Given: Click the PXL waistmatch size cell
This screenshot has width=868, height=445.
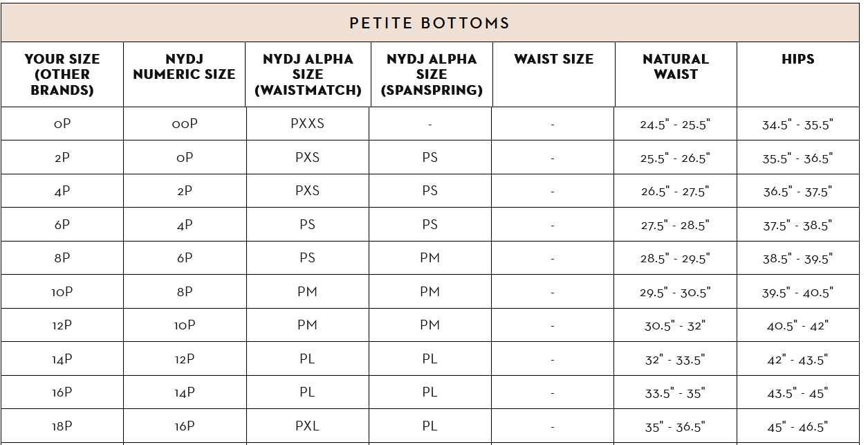Looking at the screenshot, I should 308,426.
